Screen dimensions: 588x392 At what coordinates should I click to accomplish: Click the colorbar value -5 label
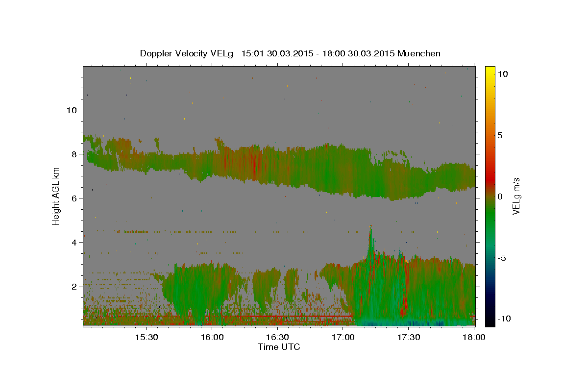coord(502,258)
